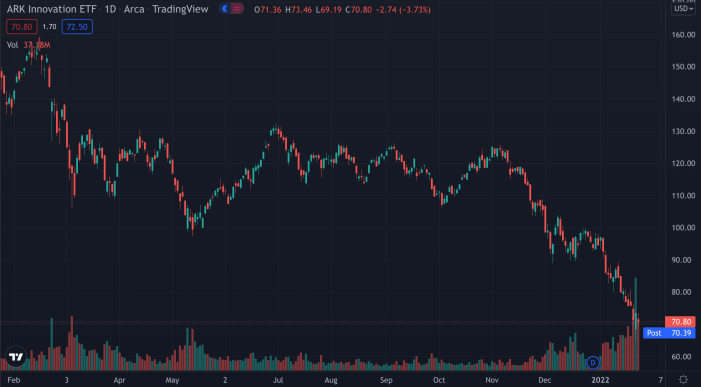Click the −2.74 (−3.73%) change value
The image size is (701, 387).
[x=403, y=9]
